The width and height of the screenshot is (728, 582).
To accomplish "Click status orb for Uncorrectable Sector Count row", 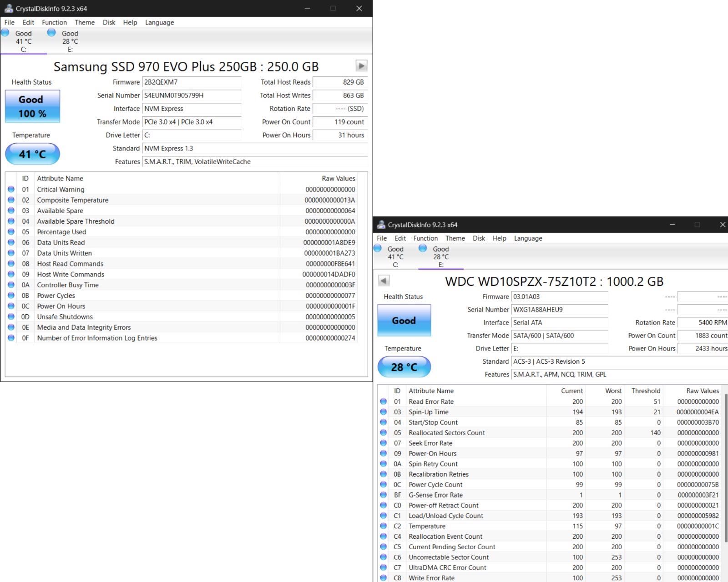I will point(384,557).
